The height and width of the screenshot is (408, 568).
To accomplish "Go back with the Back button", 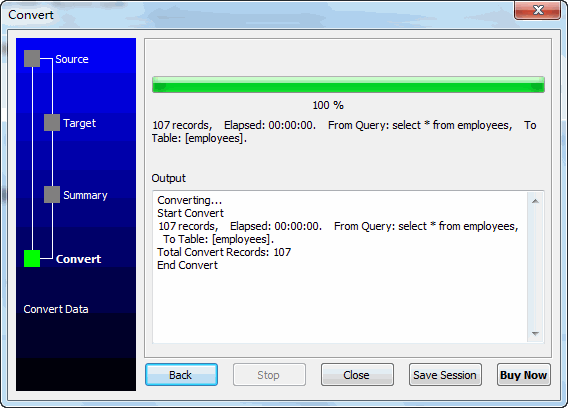I will click(x=181, y=375).
